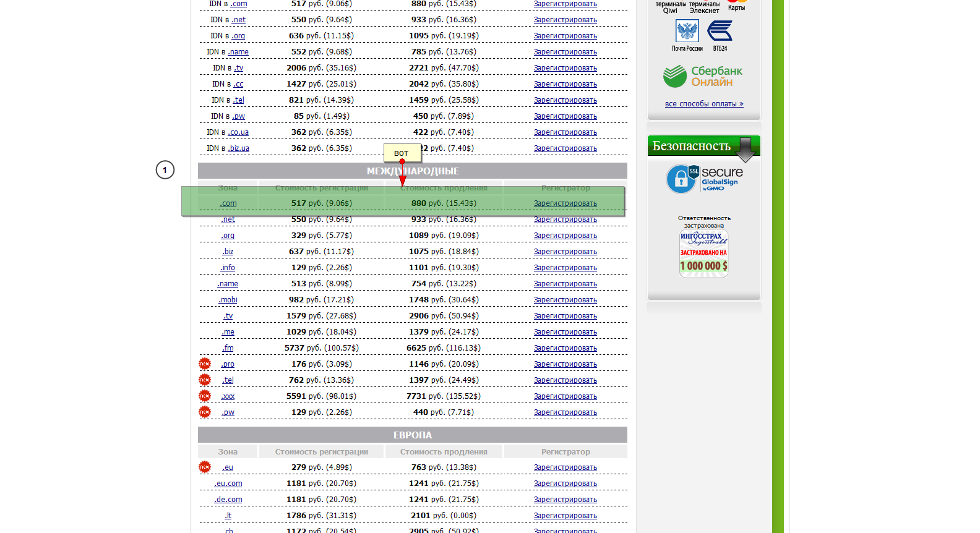The height and width of the screenshot is (533, 980).
Task: Click the price "6625 руб. (116.13$)"
Action: pos(444,348)
